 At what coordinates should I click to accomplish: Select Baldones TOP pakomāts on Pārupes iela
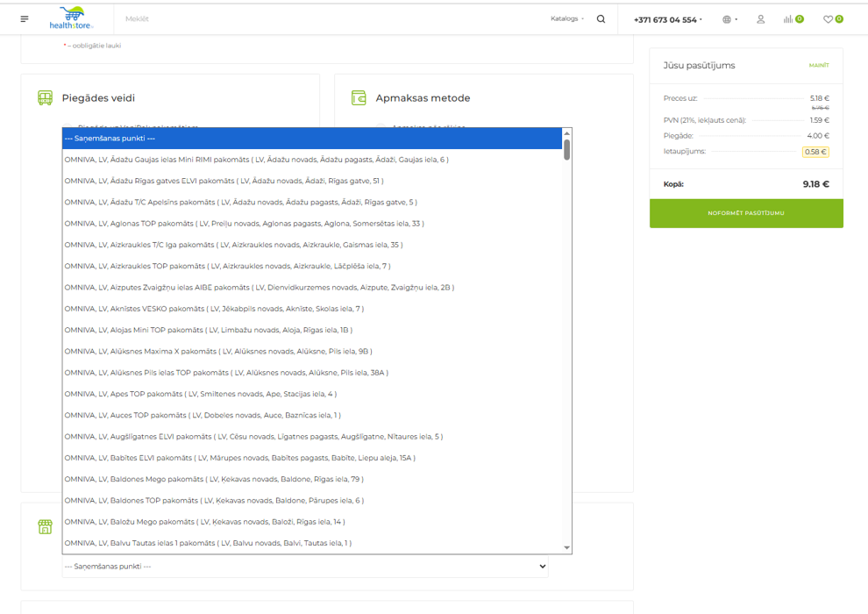pyautogui.click(x=312, y=501)
